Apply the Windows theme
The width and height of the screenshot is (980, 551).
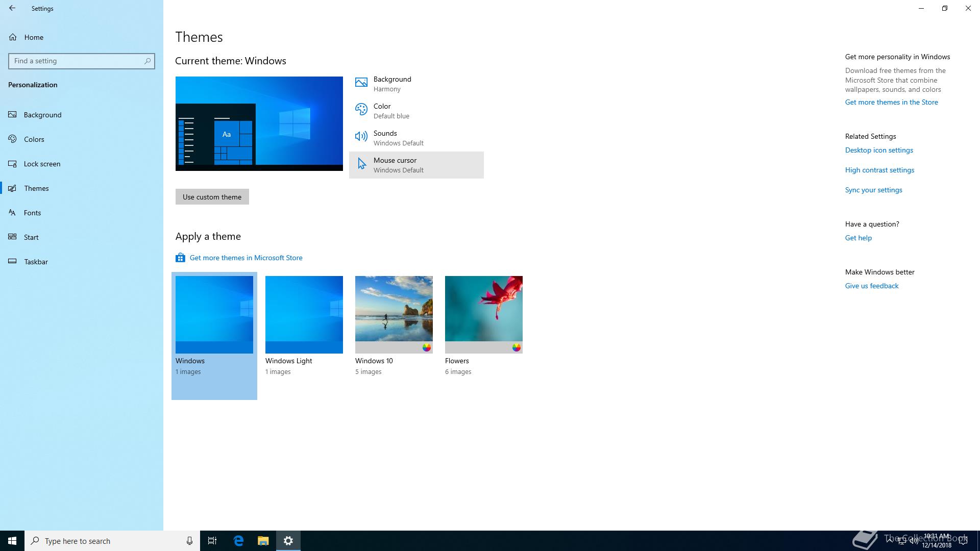214,336
